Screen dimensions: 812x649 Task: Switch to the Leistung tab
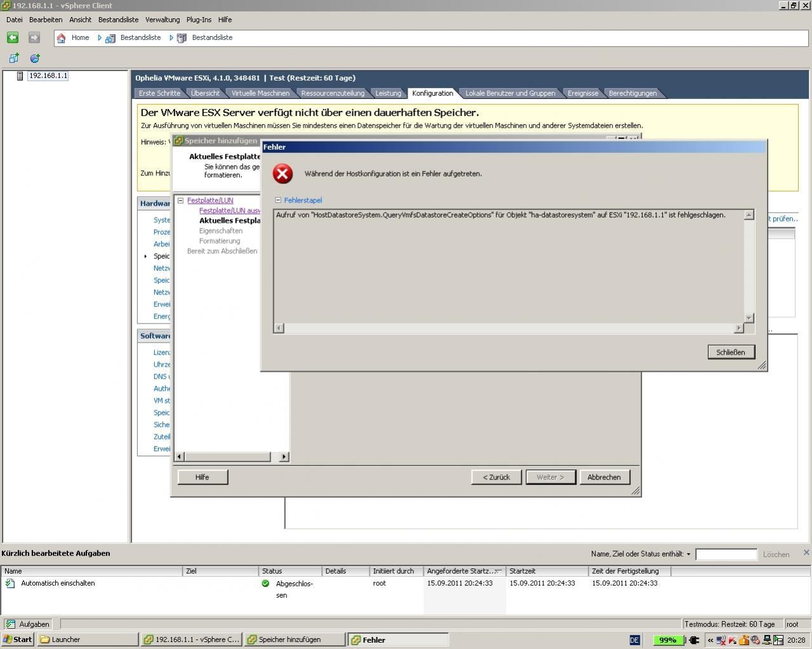388,93
